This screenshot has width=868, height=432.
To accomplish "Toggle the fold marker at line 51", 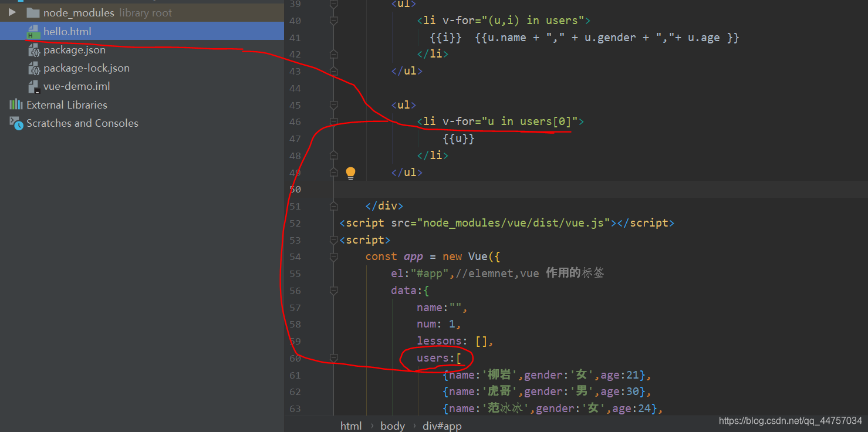I will coord(333,206).
